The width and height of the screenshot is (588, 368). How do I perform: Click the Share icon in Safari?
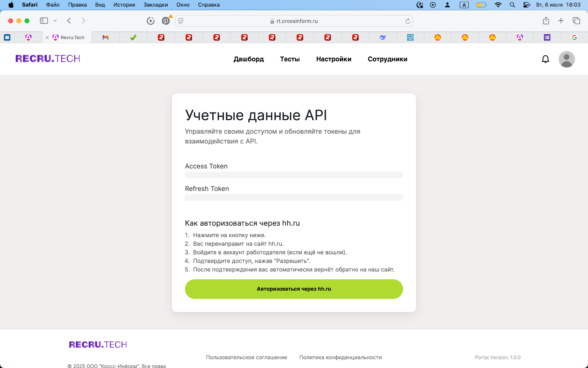[546, 21]
